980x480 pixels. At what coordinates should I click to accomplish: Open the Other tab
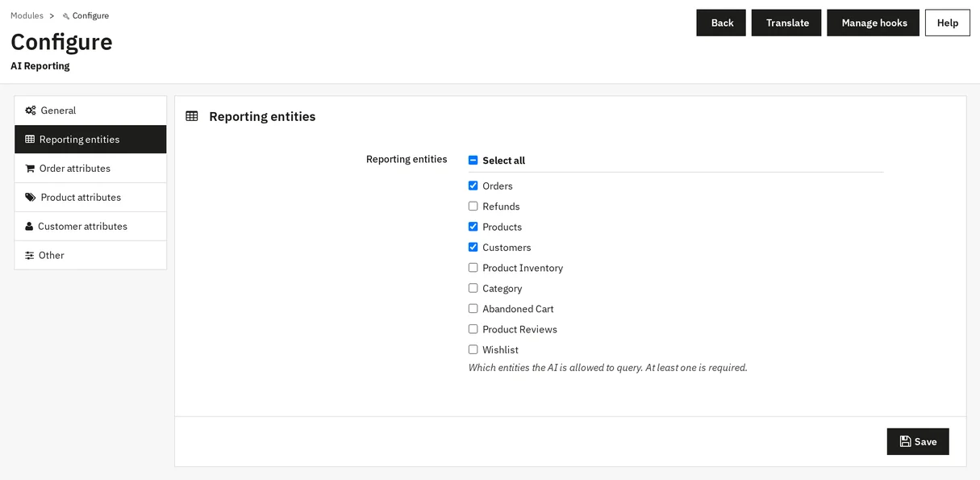click(x=90, y=256)
